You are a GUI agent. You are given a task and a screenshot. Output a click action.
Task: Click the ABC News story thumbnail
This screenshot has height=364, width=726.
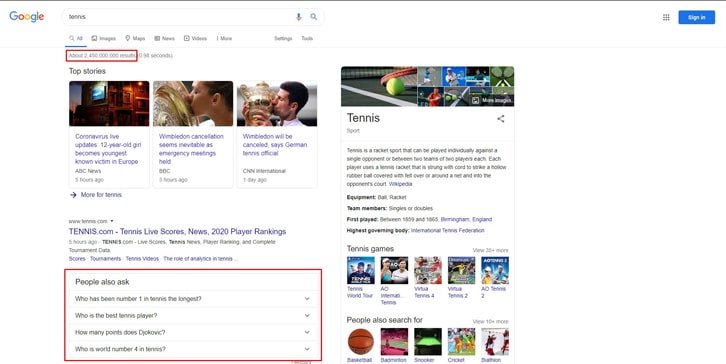coord(109,104)
